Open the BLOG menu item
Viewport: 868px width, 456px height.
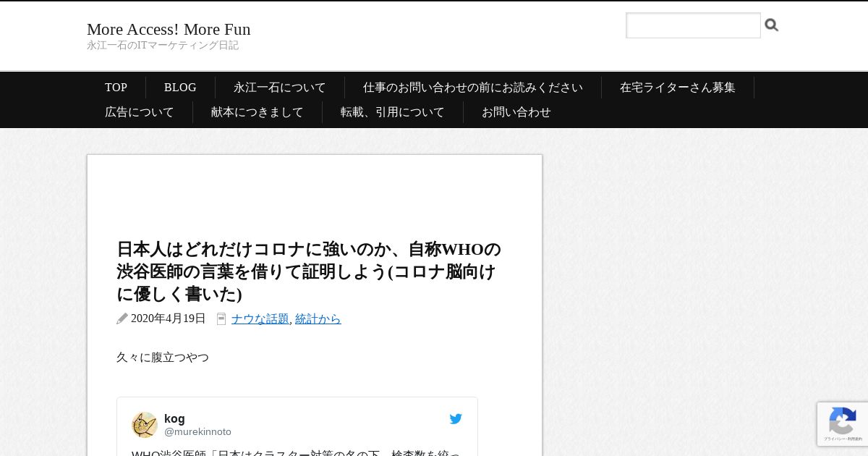click(180, 88)
